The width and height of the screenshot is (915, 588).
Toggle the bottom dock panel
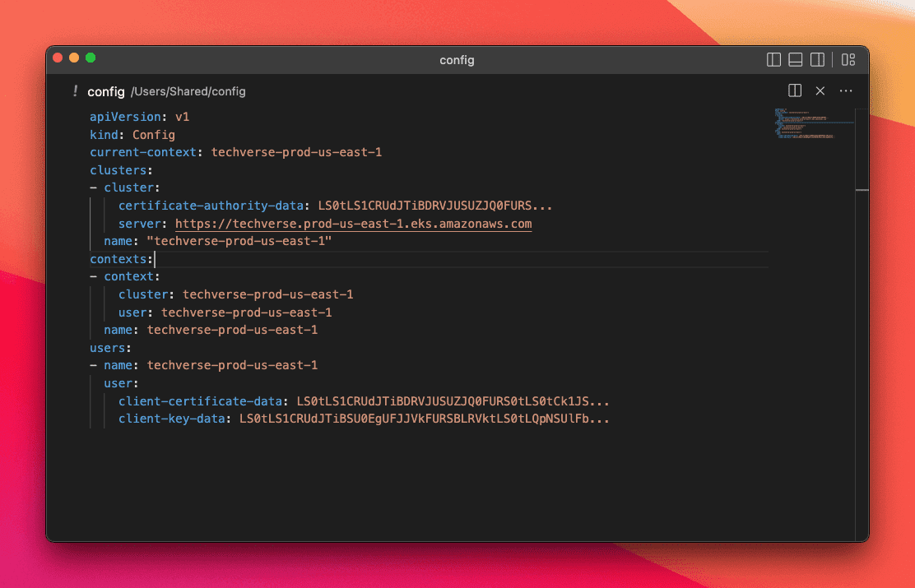tap(795, 59)
